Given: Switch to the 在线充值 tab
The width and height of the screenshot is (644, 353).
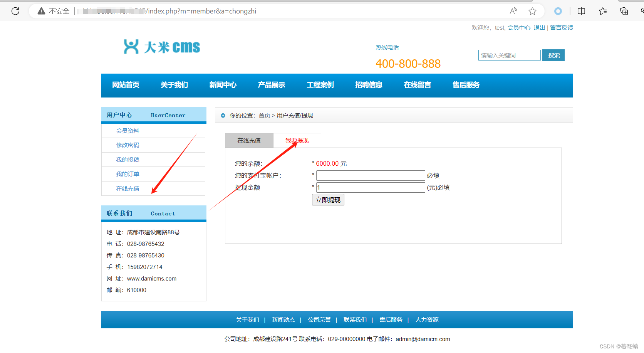Looking at the screenshot, I should [x=249, y=141].
